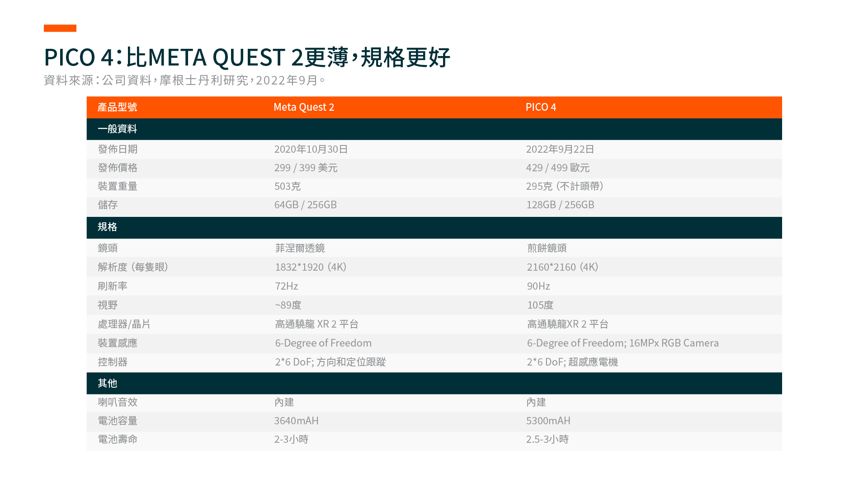Viewport: 868px width, 488px height.
Task: Click the slide title 'PICO 4:比META QUEST 2更薄,規格更好'
Action: click(x=247, y=57)
